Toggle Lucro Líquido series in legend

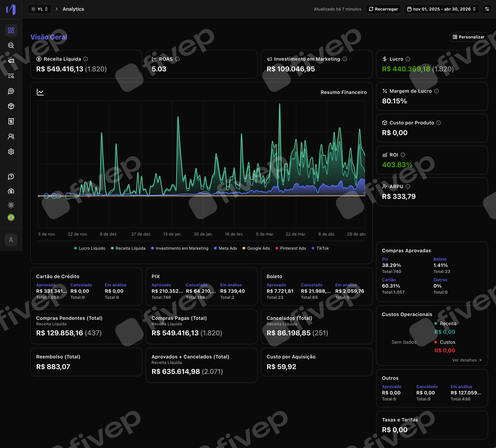point(90,248)
